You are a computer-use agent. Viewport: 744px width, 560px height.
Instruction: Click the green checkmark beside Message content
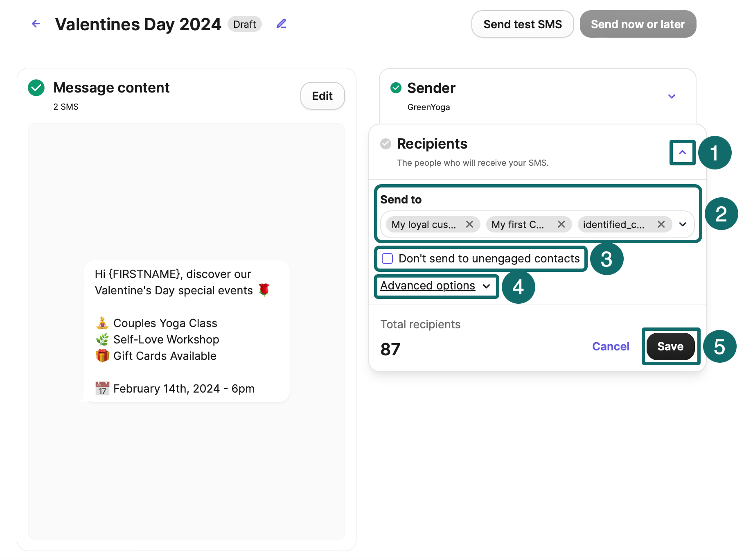(x=36, y=88)
